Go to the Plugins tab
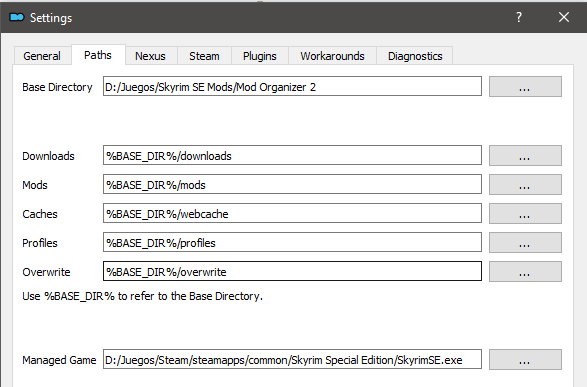 coord(259,56)
